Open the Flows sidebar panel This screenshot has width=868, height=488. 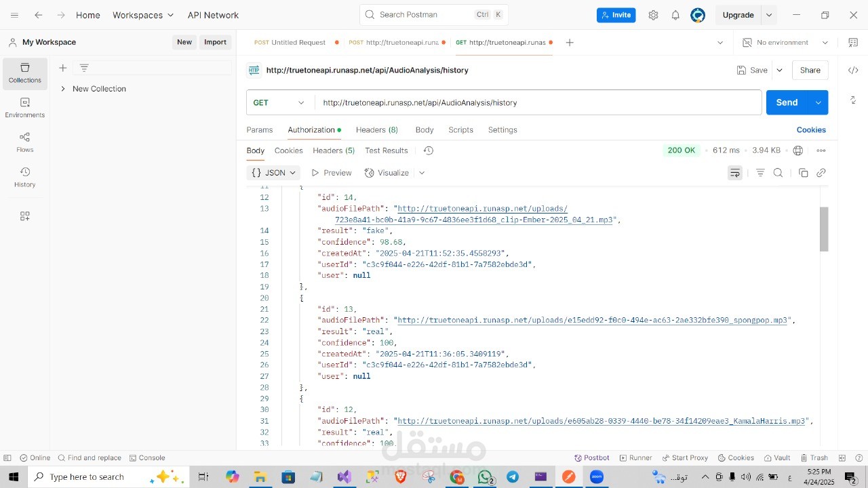point(25,142)
